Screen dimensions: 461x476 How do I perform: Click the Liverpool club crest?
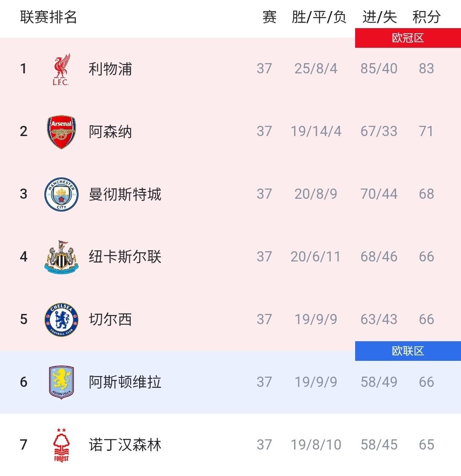coord(61,69)
